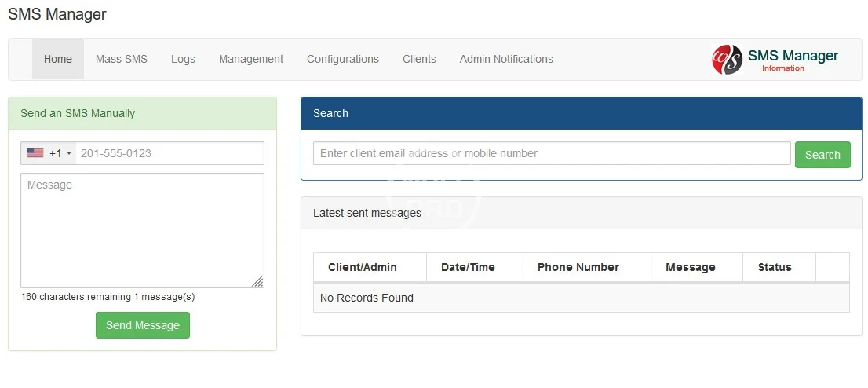The image size is (868, 388).
Task: Open Admin Notifications page
Action: point(506,59)
